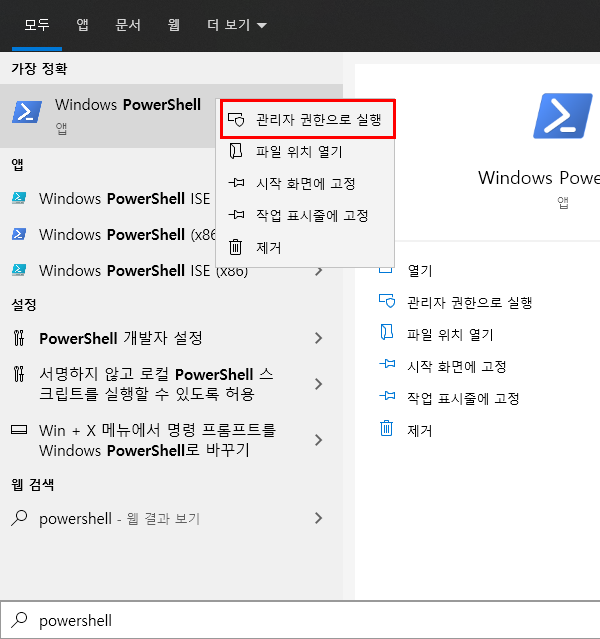Image resolution: width=600 pixels, height=639 pixels.
Task: Select Windows PowerShell ISE app result
Action: click(x=108, y=198)
